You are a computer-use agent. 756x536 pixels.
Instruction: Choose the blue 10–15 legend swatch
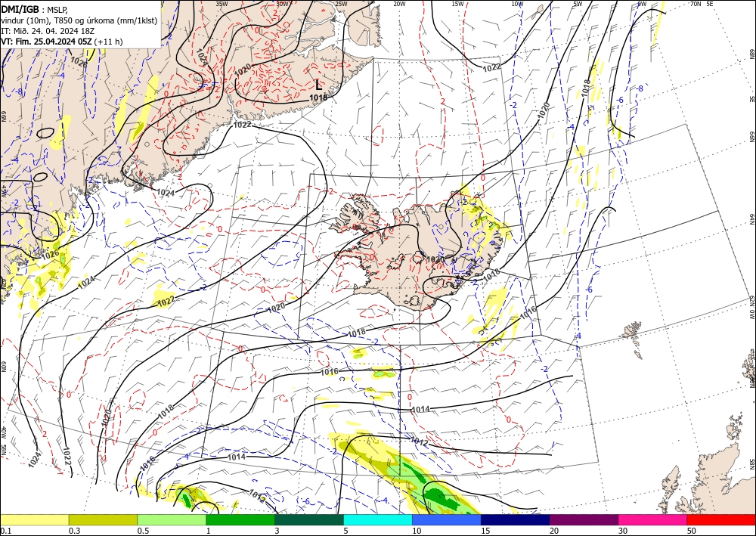(447, 519)
